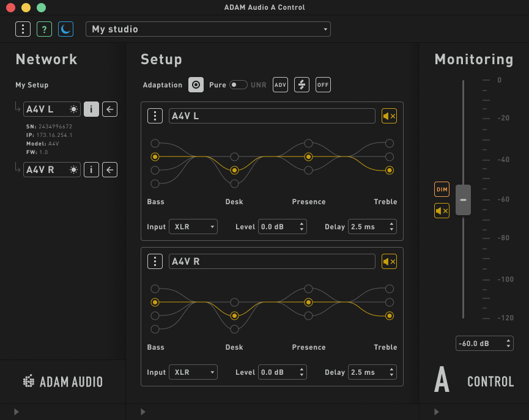Show info details for A4V R
Viewport: 529px width, 420px height.
[91, 169]
